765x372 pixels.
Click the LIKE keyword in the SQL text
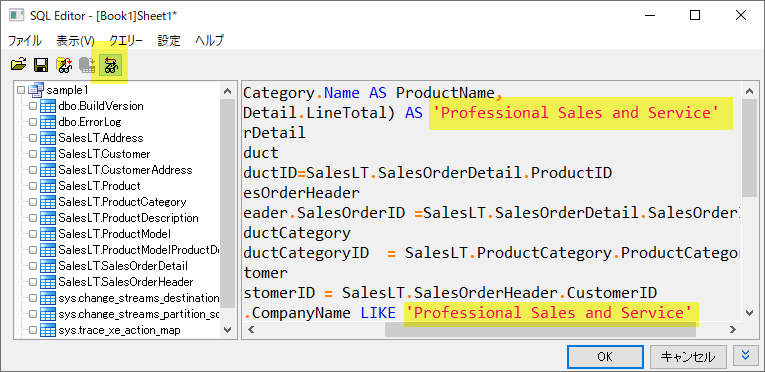pyautogui.click(x=378, y=312)
